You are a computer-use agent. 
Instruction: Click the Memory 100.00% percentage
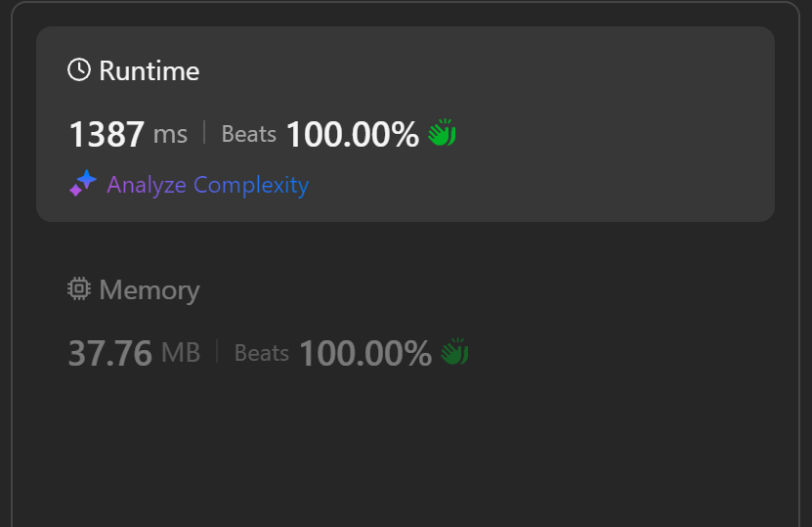coord(364,353)
